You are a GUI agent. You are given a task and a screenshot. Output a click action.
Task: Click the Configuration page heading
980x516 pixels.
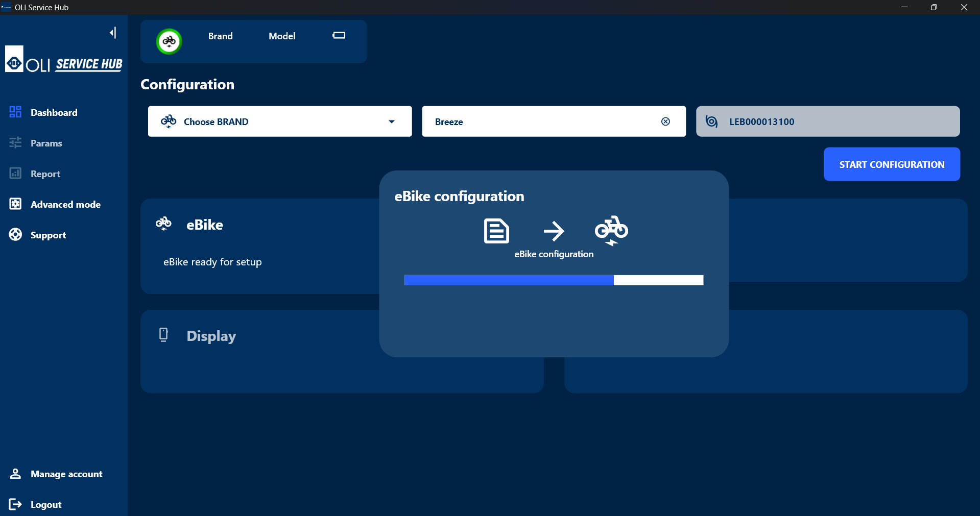point(187,85)
